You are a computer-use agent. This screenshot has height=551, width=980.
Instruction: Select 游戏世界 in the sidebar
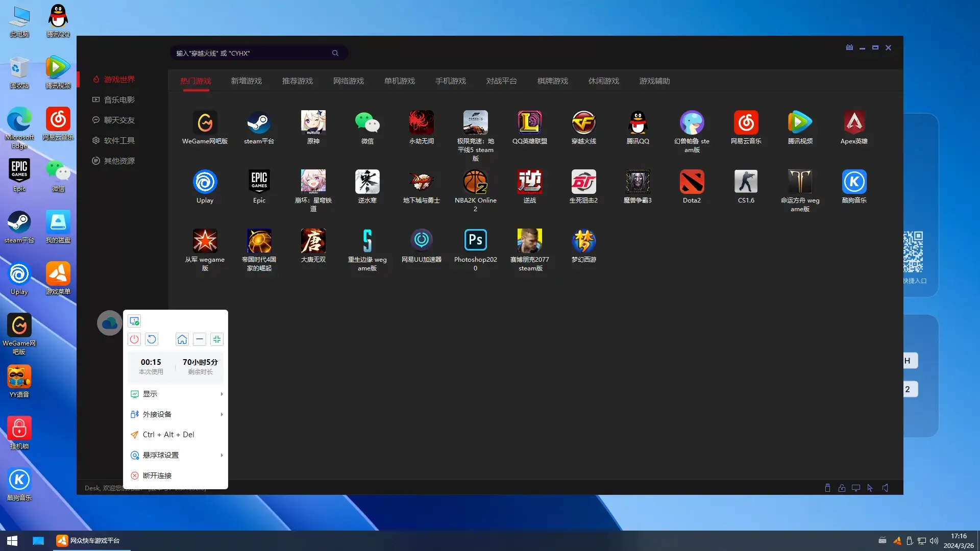(x=114, y=80)
